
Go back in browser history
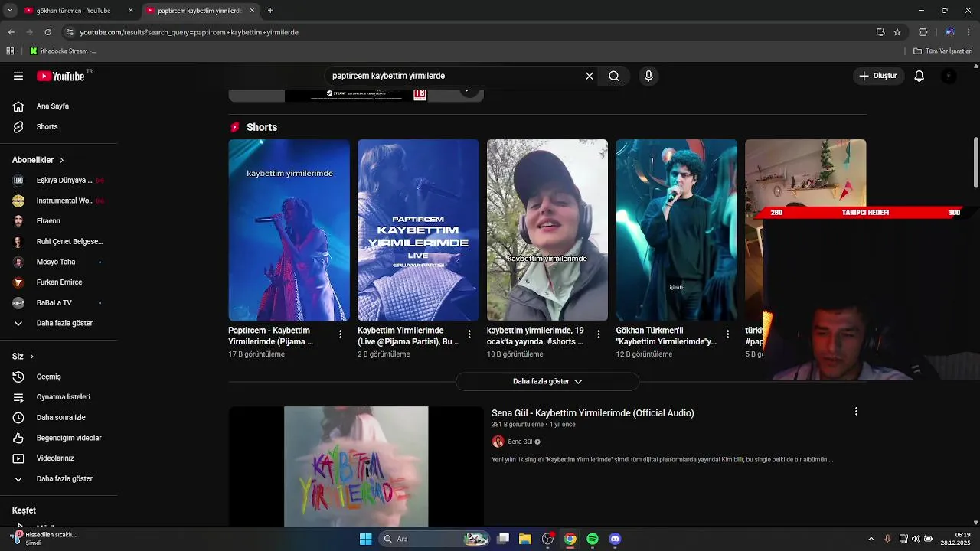point(11,32)
